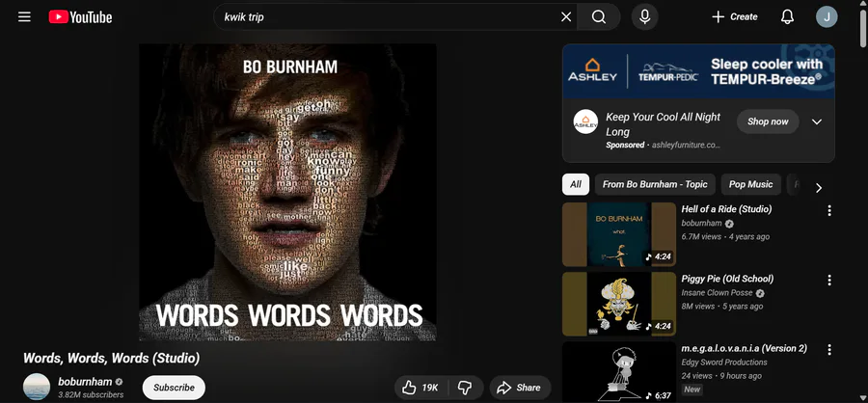Clear the search query with X
Viewport: 868px width, 403px height.
pos(566,17)
